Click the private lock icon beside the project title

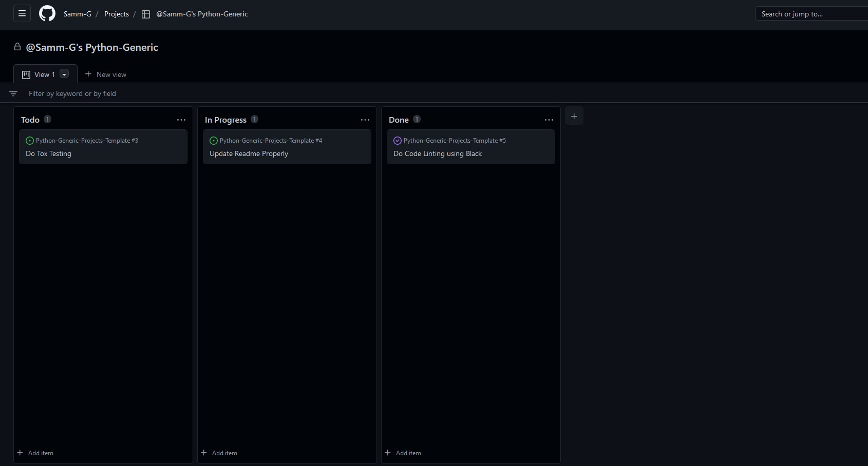(17, 47)
